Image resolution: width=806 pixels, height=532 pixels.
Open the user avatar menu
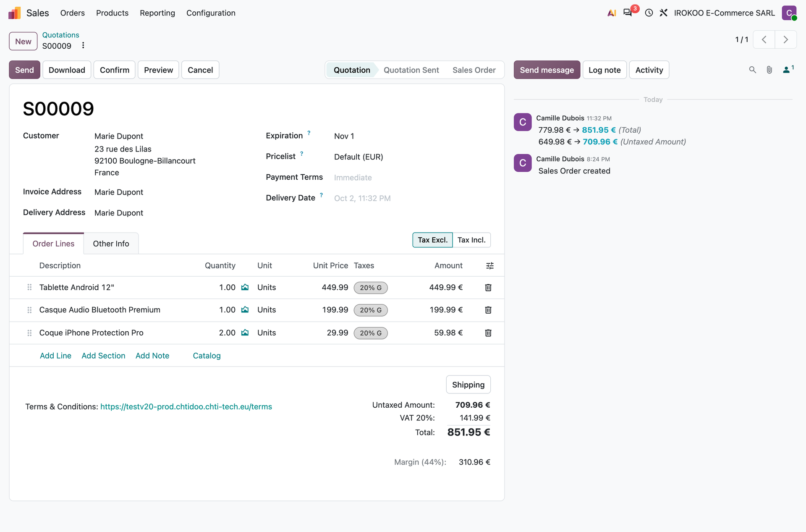coord(789,13)
